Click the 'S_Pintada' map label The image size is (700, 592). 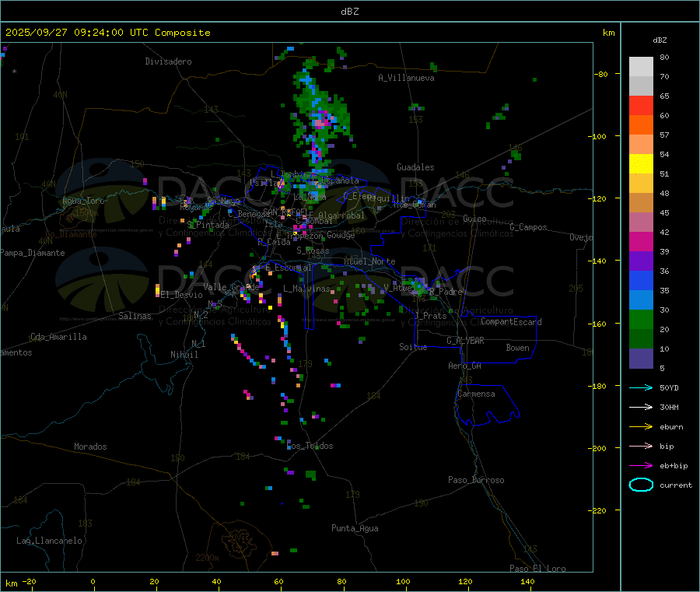pos(208,225)
